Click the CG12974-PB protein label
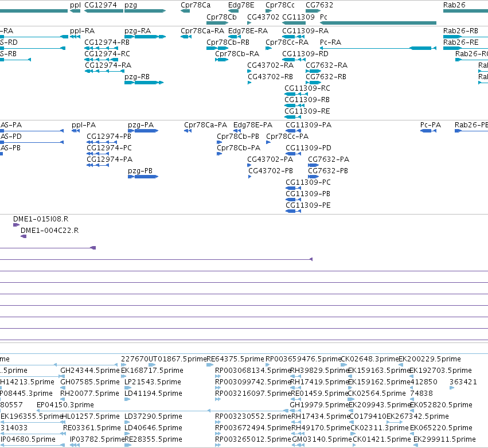The width and height of the screenshot is (488, 448). click(109, 137)
